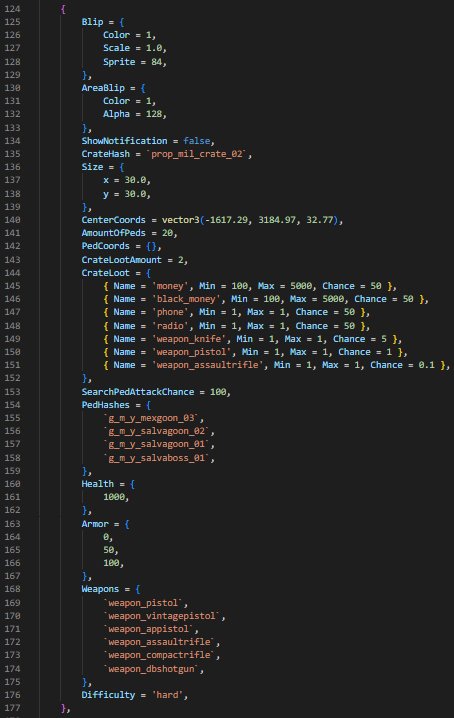The height and width of the screenshot is (718, 454).
Task: Click the SearchPedAttackChance key
Action: click(x=138, y=392)
